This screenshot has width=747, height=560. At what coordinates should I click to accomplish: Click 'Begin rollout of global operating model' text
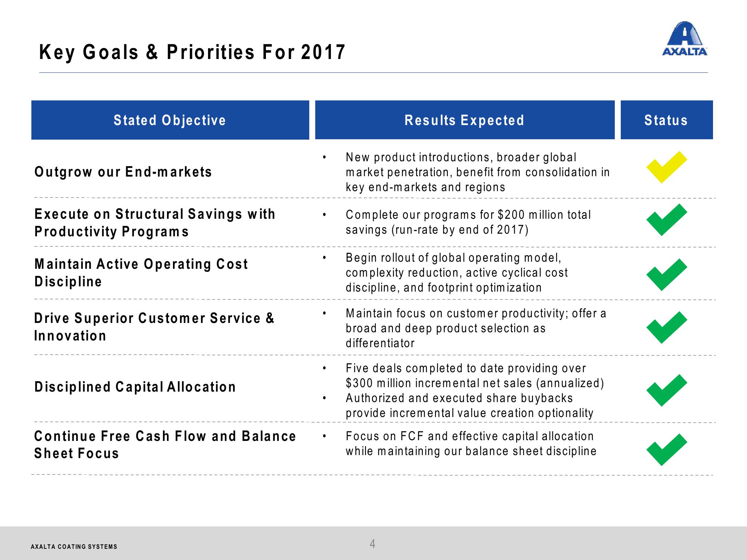pos(457,273)
